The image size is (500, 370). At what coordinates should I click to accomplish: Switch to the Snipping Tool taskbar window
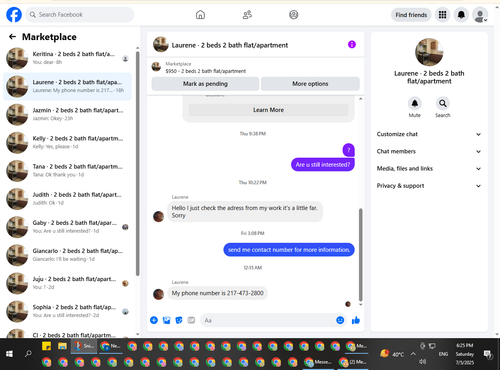tap(84, 346)
